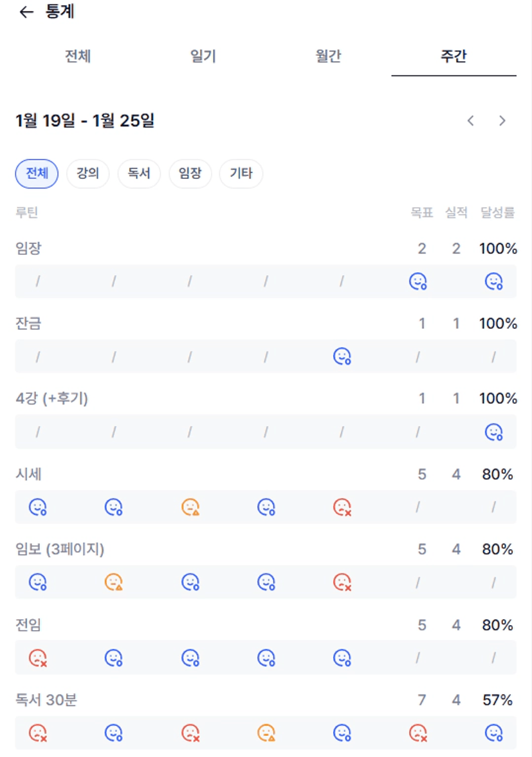Select the 주간 tab
The image size is (532, 757).
tap(454, 56)
